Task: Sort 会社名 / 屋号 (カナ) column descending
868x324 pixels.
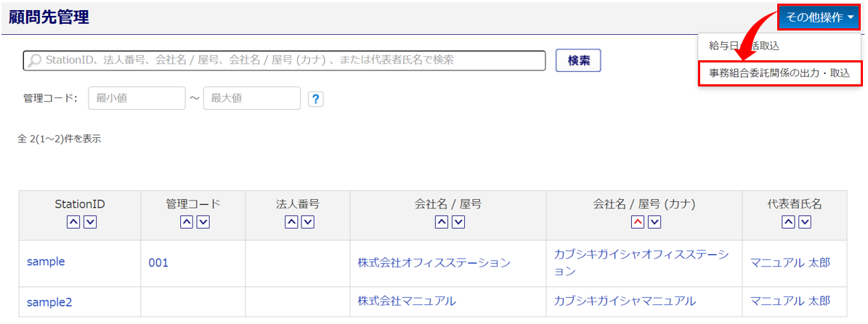Action: pyautogui.click(x=654, y=222)
